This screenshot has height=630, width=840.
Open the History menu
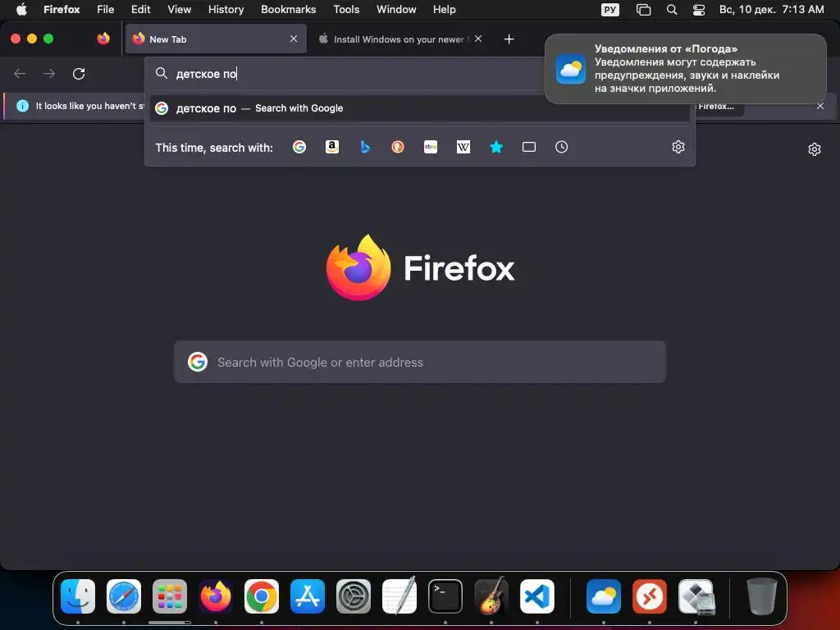226,9
